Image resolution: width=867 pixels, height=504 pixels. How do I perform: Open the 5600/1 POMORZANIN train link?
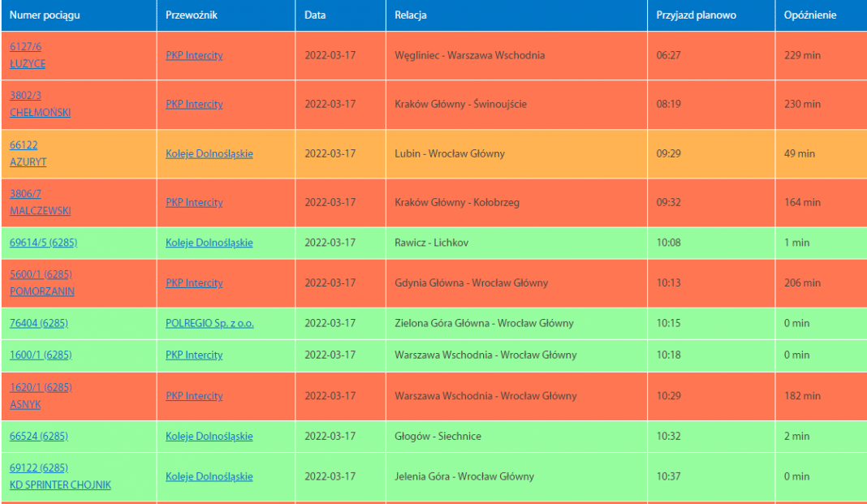pos(41,282)
